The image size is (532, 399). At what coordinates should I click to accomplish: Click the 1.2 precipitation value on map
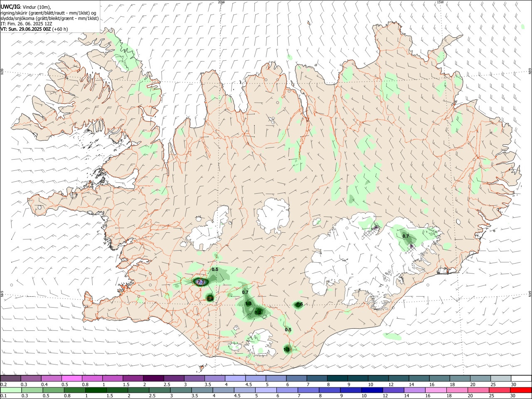(x=258, y=312)
